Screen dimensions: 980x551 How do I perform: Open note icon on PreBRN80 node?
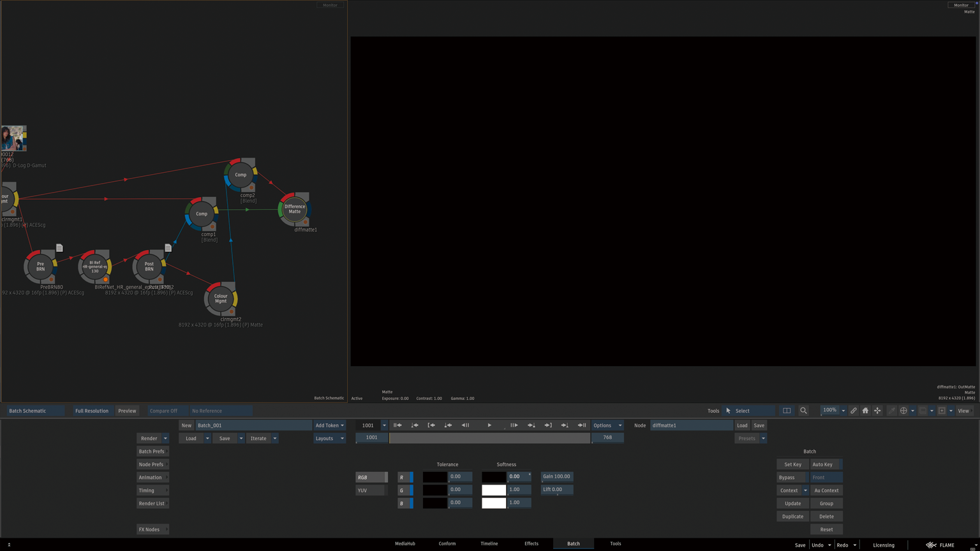(x=59, y=247)
